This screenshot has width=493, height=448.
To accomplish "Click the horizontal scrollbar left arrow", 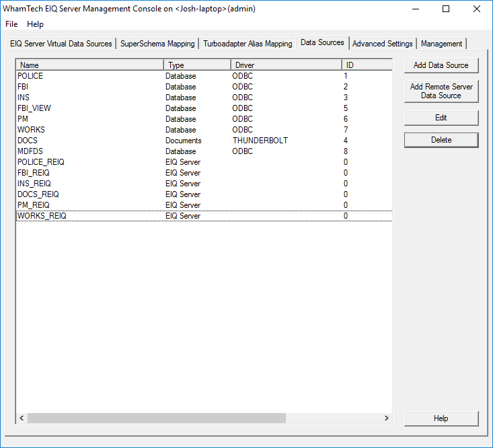I will 22,418.
